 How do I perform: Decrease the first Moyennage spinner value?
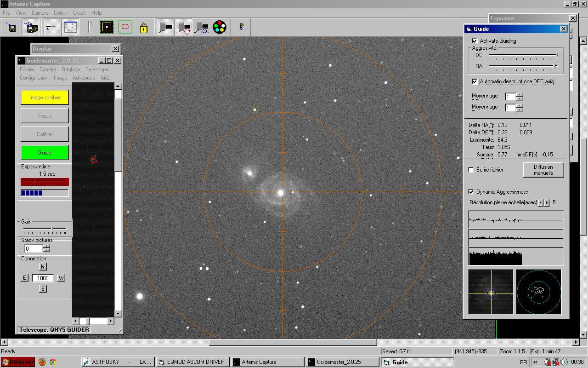520,99
